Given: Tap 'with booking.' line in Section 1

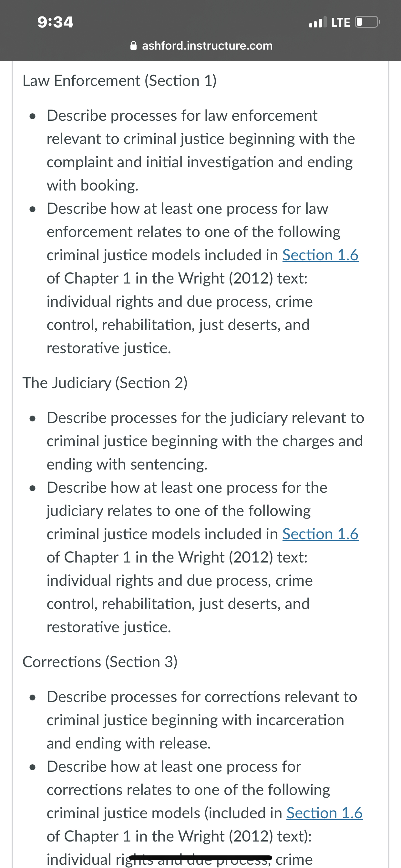Looking at the screenshot, I should coord(93,185).
